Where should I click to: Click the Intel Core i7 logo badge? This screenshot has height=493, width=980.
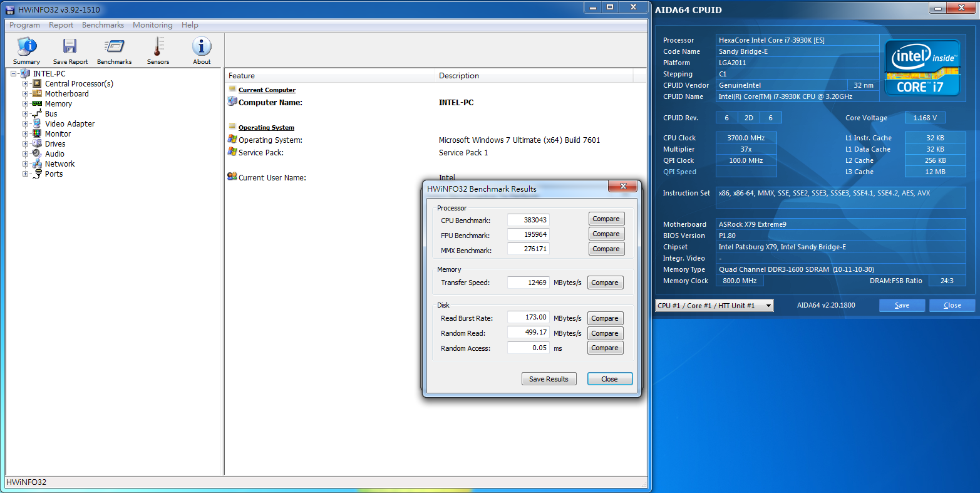(x=922, y=67)
